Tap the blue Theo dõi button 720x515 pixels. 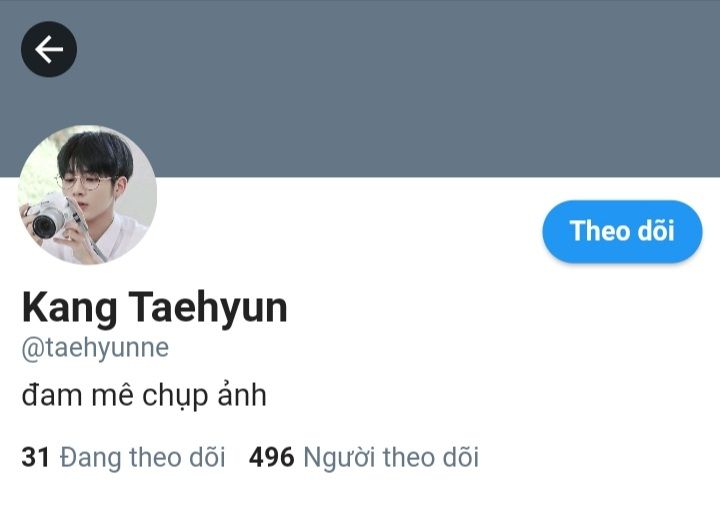[622, 231]
